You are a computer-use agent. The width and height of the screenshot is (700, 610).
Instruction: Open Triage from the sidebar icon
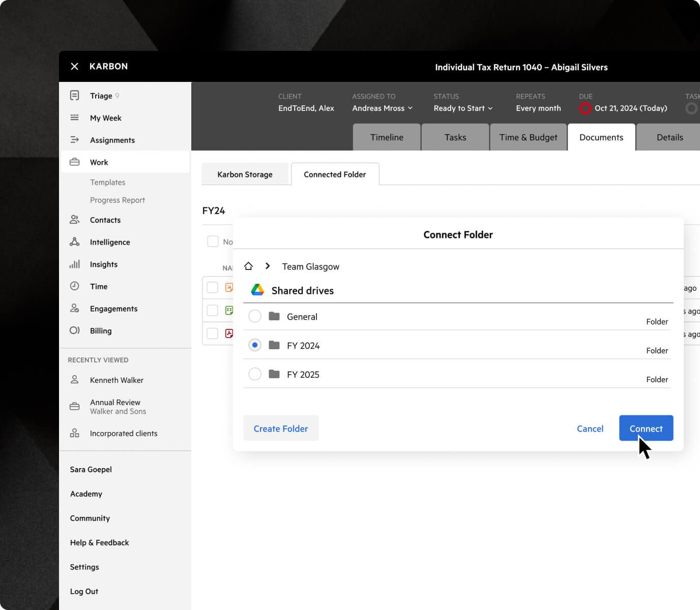tap(75, 95)
